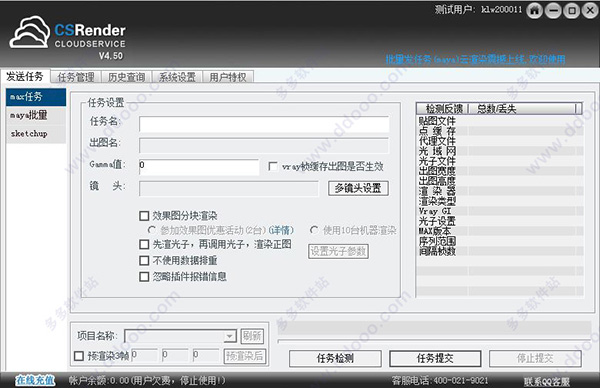Screen dimensions: 600x388
Task: Click the 预渲染后 button
Action: coord(244,356)
